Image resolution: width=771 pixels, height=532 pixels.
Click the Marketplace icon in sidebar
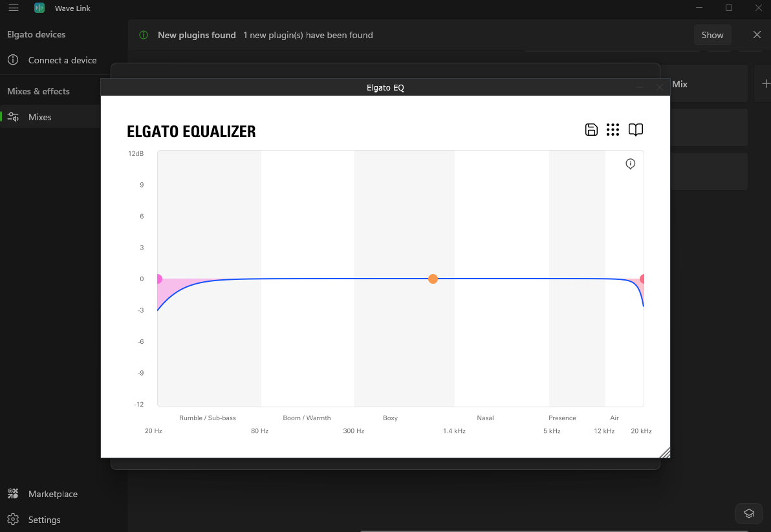(14, 493)
